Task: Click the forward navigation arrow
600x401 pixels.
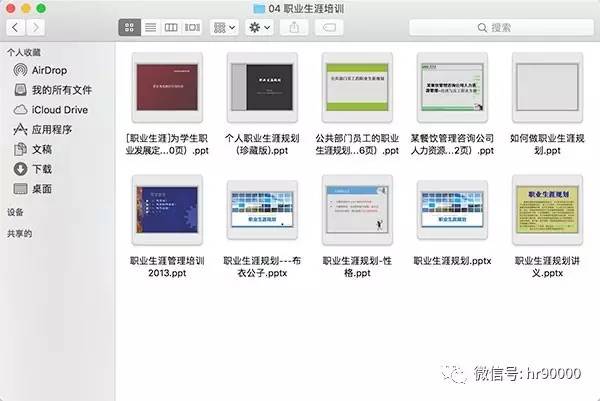Action: pos(39,28)
